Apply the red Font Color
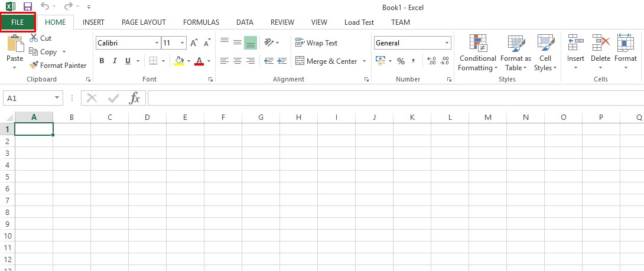644x271 pixels. [x=199, y=61]
